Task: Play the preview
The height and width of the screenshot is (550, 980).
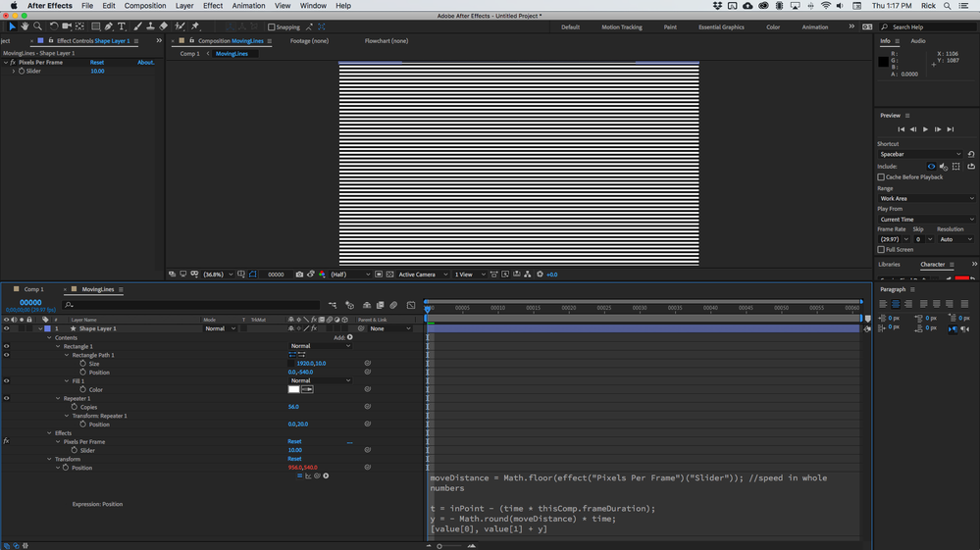Action: (925, 129)
